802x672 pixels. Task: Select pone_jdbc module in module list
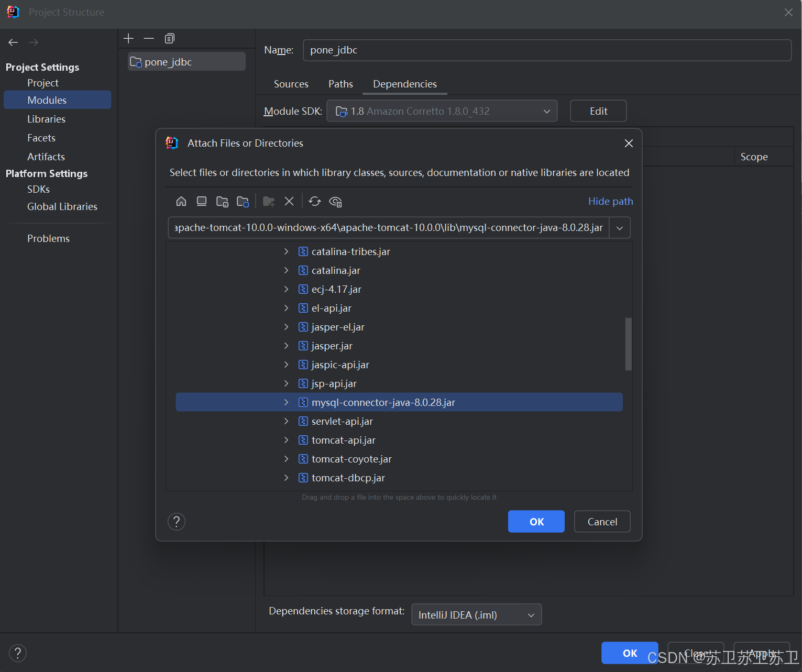point(186,62)
